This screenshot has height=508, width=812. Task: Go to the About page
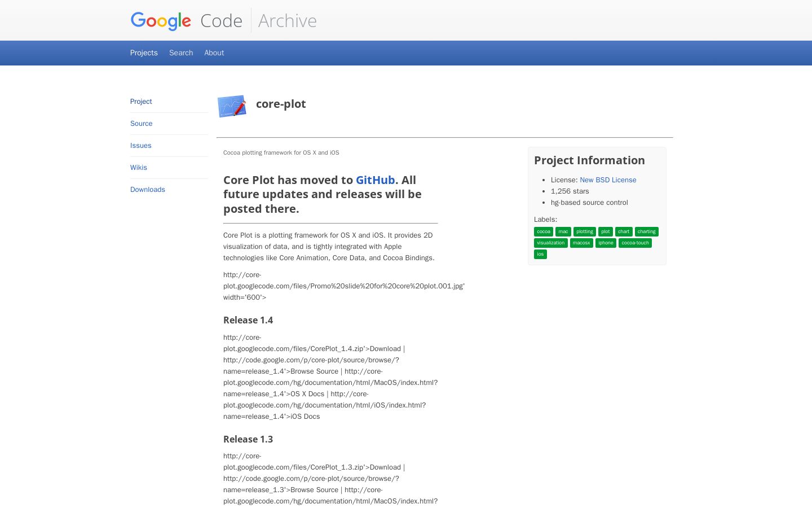(x=214, y=53)
